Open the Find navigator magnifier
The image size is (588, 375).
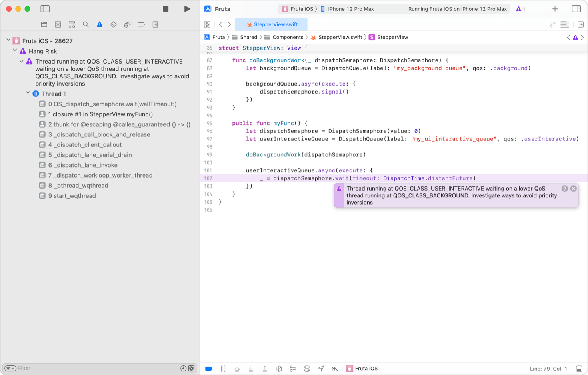(x=86, y=24)
